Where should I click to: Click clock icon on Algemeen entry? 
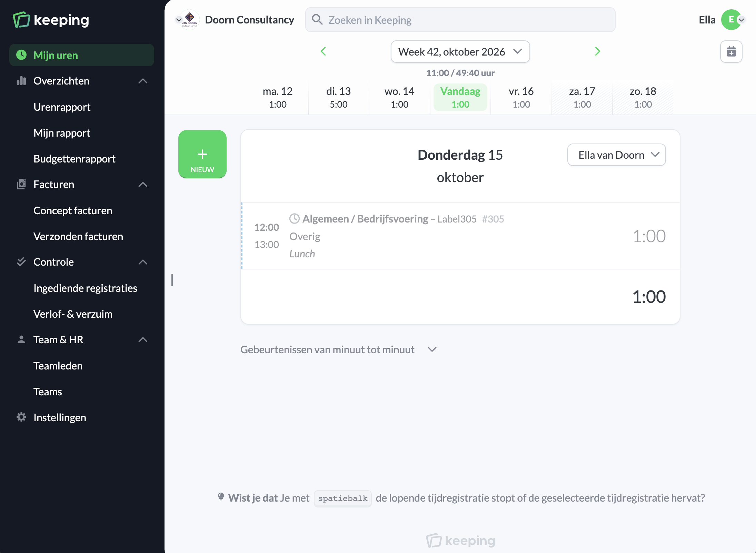(294, 218)
